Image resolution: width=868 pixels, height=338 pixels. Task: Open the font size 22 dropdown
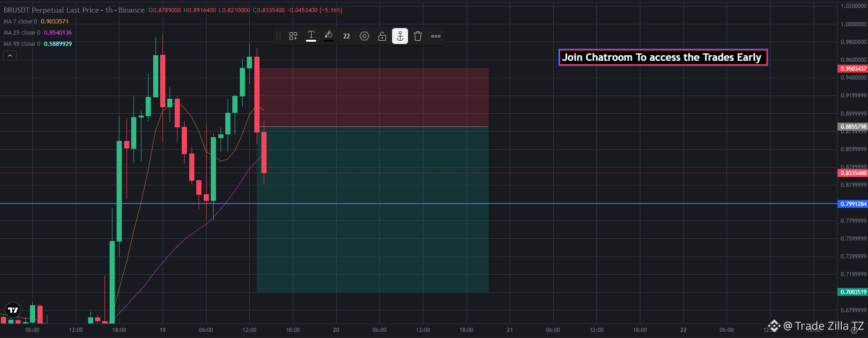(347, 36)
